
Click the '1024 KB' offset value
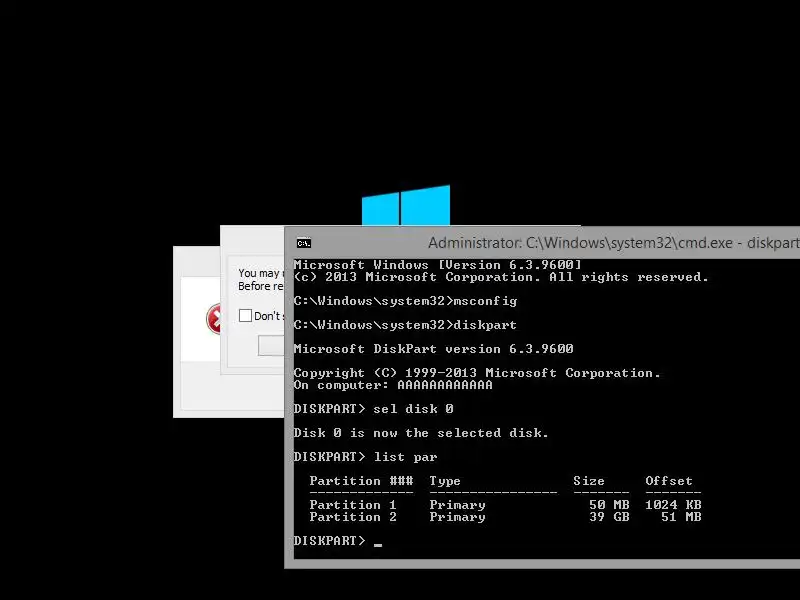673,505
